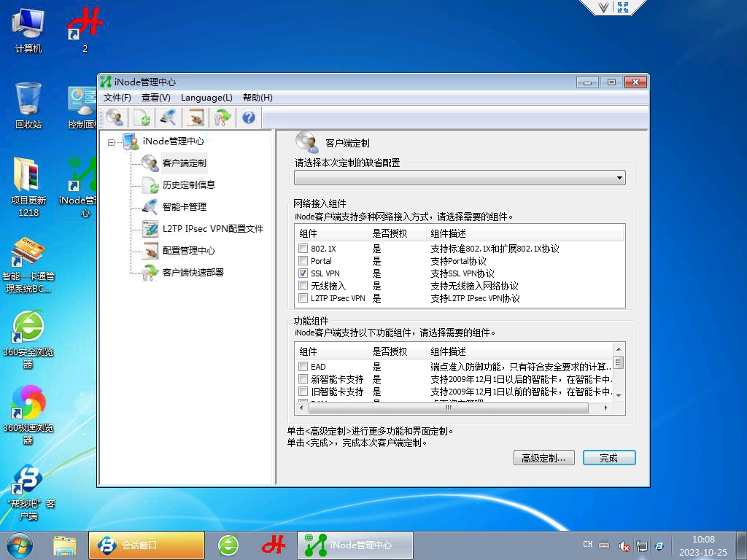Select the 360安全浏览器 desktop shortcut
Image resolution: width=747 pixels, height=560 pixels.
click(x=28, y=340)
